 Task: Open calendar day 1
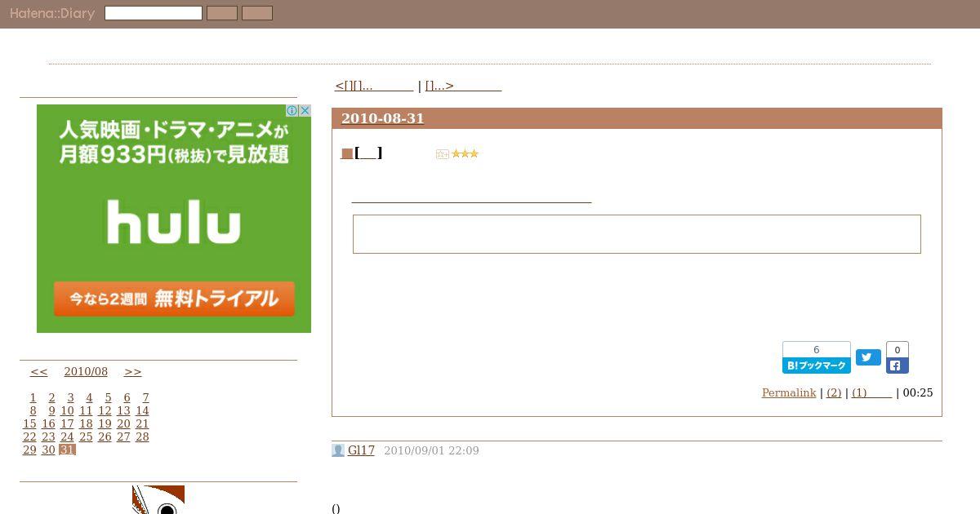coord(33,397)
